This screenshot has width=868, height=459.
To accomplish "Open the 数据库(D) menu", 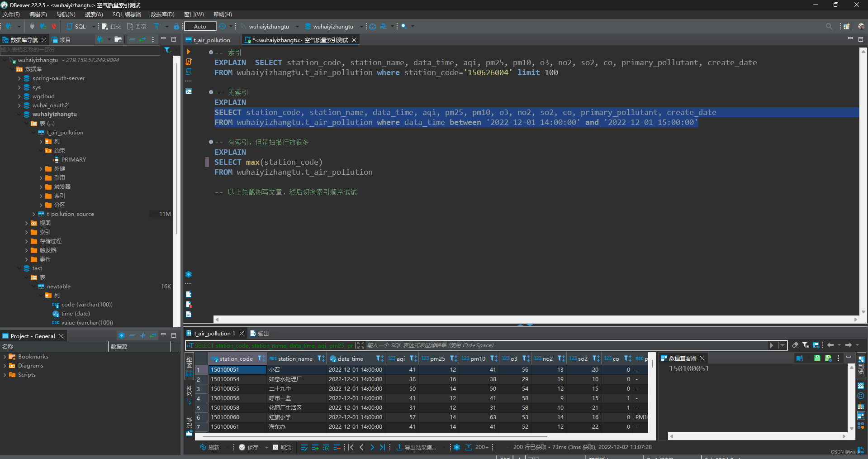I will click(162, 14).
